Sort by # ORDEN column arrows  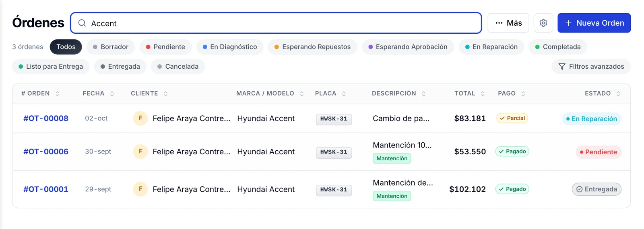click(58, 94)
